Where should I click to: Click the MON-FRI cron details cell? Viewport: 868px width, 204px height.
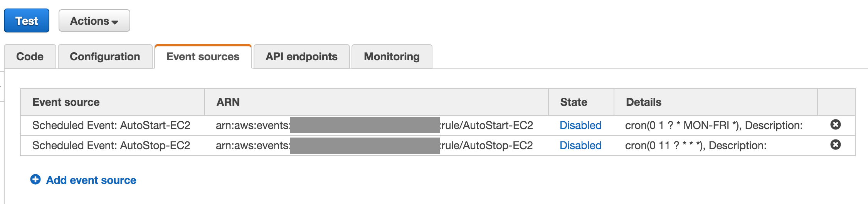click(714, 125)
